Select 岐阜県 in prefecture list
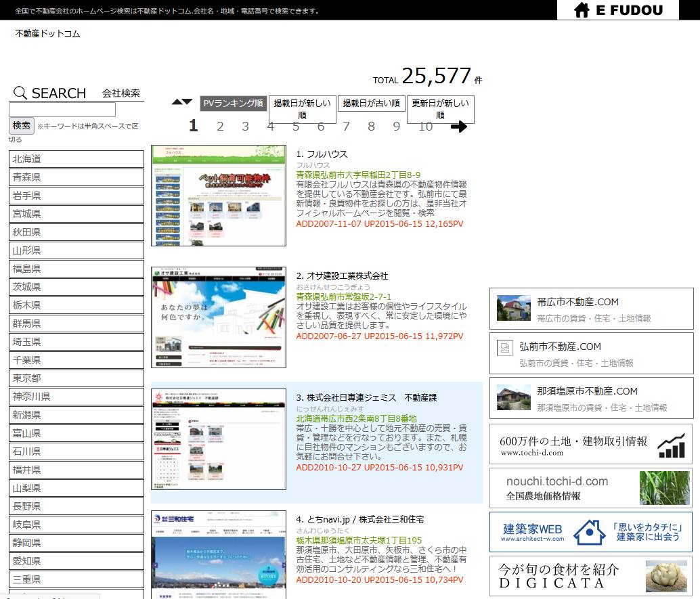Image resolution: width=700 pixels, height=599 pixels. [x=76, y=525]
